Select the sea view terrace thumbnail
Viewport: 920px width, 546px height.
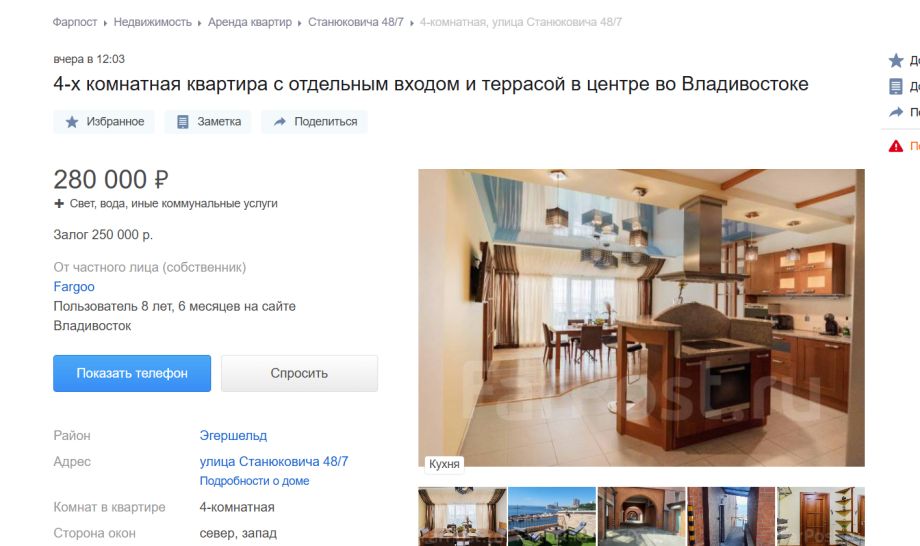[552, 516]
